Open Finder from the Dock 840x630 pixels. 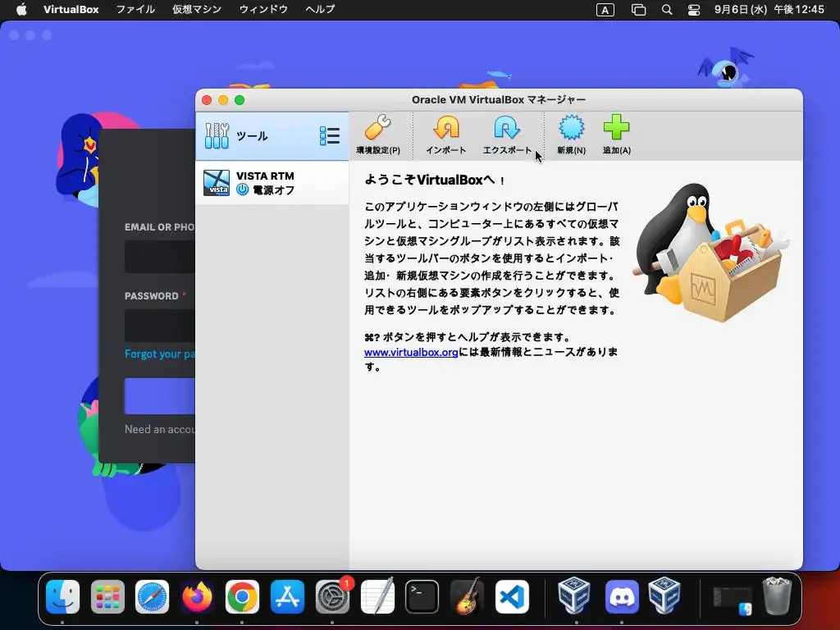[62, 597]
